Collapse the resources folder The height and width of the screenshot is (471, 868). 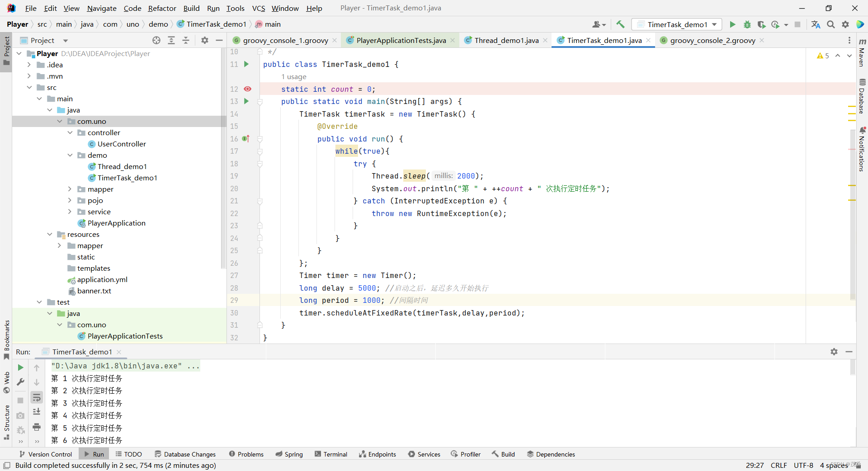point(49,234)
